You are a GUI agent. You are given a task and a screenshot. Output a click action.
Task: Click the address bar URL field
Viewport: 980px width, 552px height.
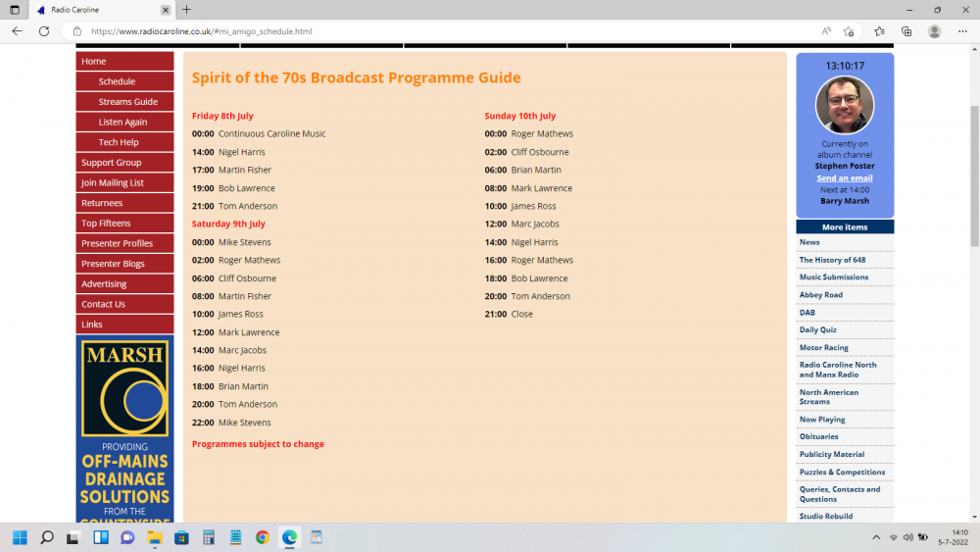(441, 31)
